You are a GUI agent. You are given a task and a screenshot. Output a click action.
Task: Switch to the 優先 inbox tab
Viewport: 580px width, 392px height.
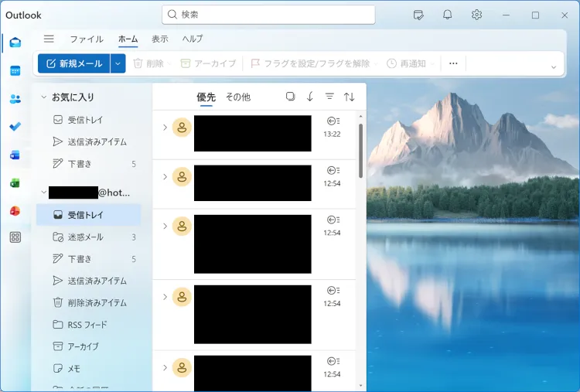pos(206,97)
